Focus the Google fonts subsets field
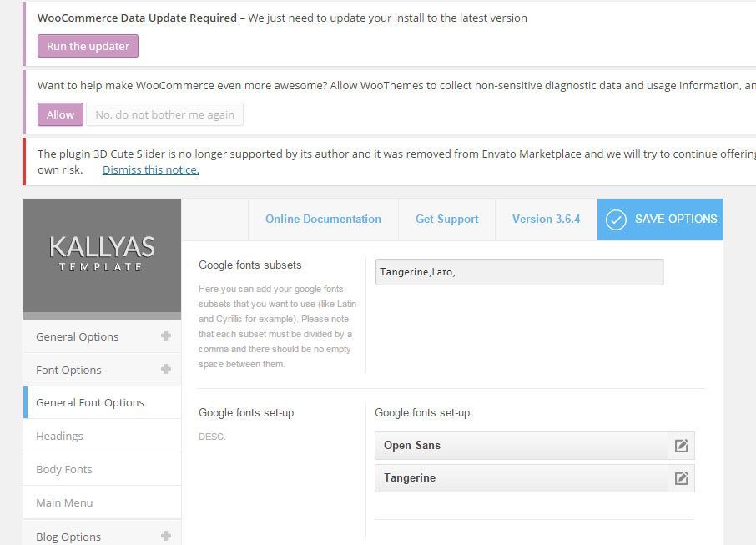Image resolution: width=756 pixels, height=545 pixels. pos(519,272)
